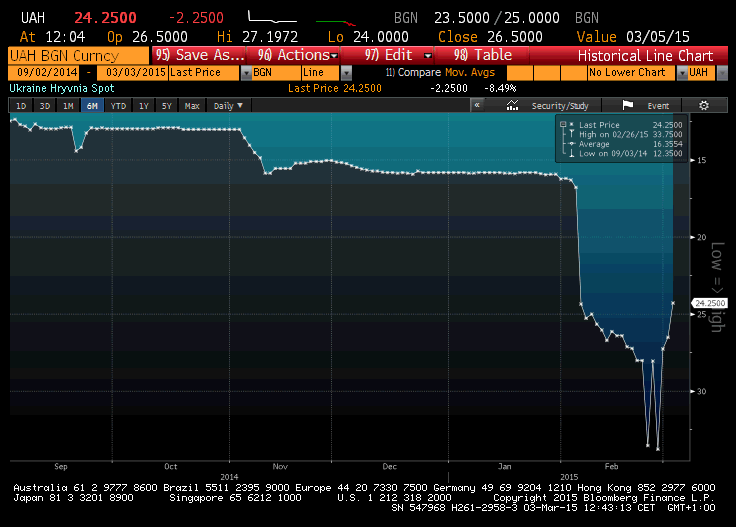Click the 24.2500 price tag on y-axis
The width and height of the screenshot is (736, 527).
[x=710, y=303]
